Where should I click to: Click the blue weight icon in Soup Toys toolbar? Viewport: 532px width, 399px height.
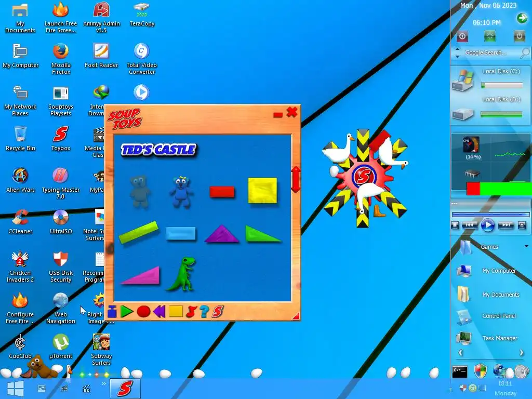pos(112,312)
